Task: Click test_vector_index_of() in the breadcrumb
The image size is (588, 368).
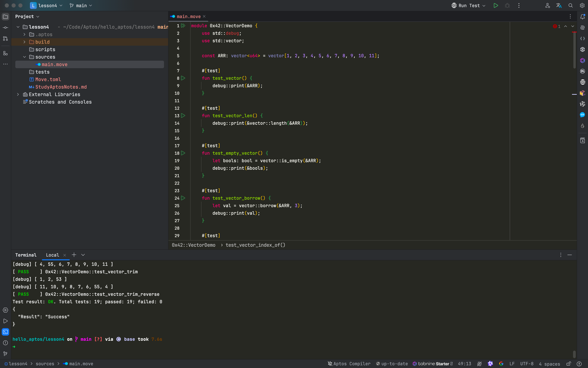Action: pos(255,245)
